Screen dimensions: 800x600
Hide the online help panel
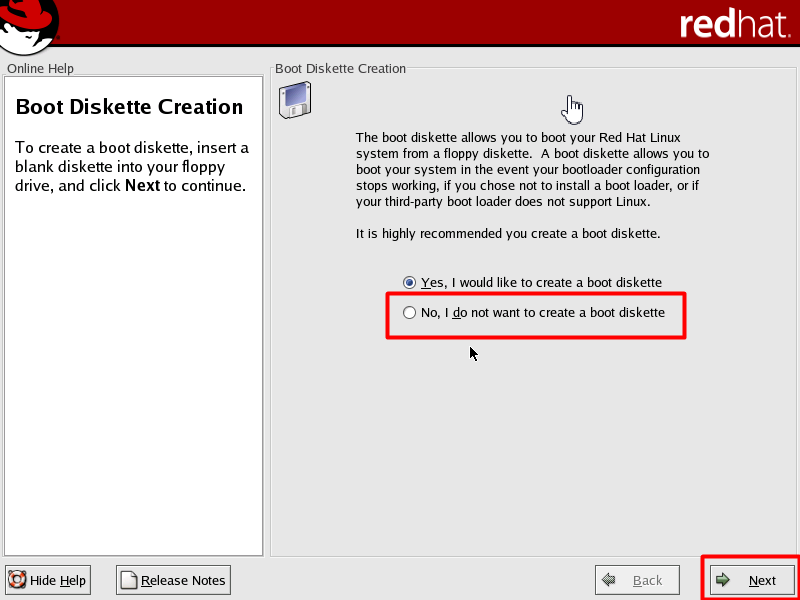[48, 580]
